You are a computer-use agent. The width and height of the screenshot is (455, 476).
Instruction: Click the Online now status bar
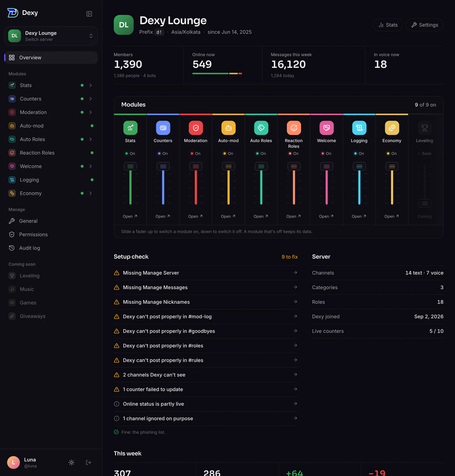tap(217, 74)
